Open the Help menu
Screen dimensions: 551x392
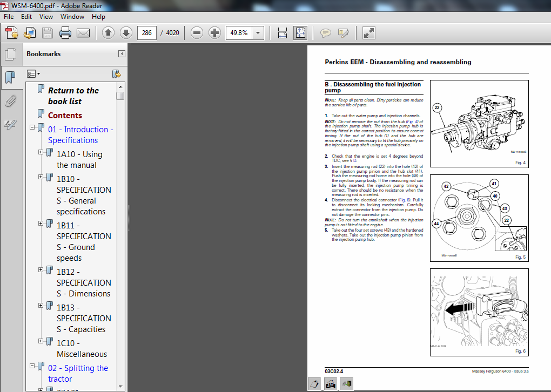[x=98, y=17]
